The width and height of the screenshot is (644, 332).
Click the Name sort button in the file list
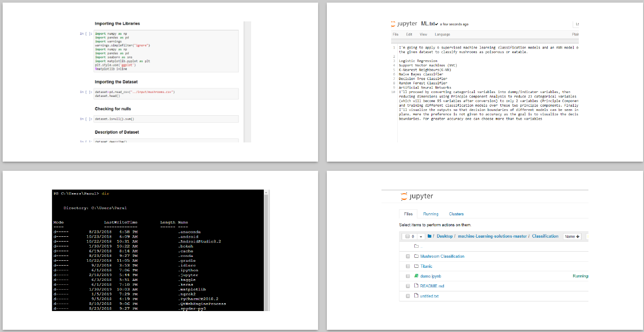point(572,236)
